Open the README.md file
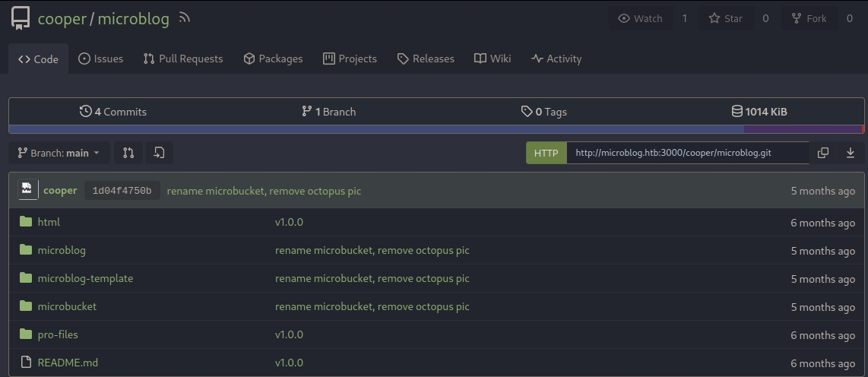The width and height of the screenshot is (868, 377). [x=68, y=363]
